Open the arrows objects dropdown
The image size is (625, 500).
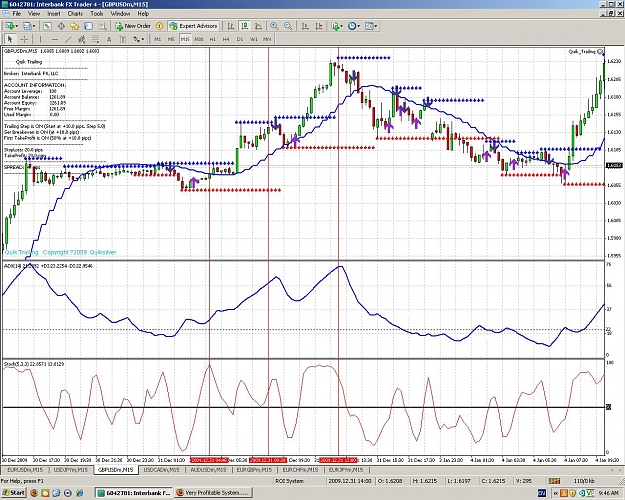pos(139,39)
